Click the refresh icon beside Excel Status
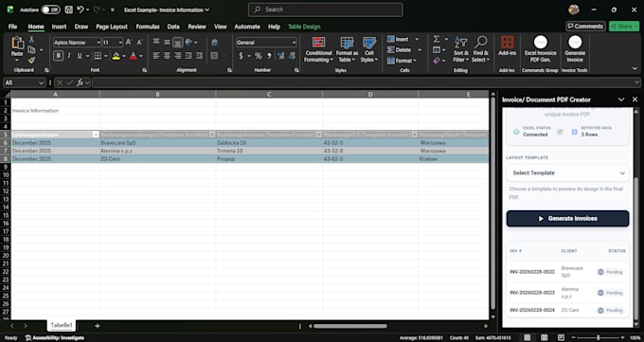Screen dimensions: 644x342 (560, 132)
